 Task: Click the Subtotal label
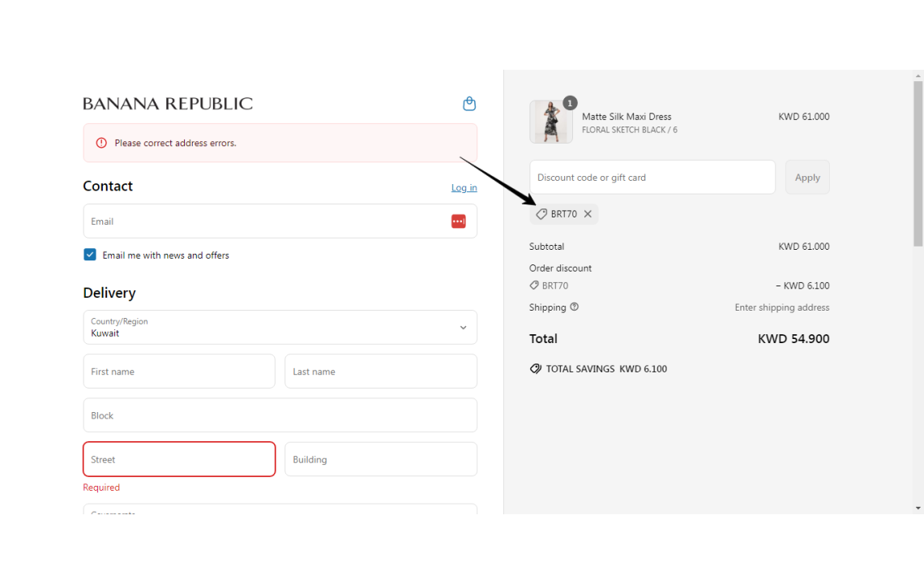[547, 247]
